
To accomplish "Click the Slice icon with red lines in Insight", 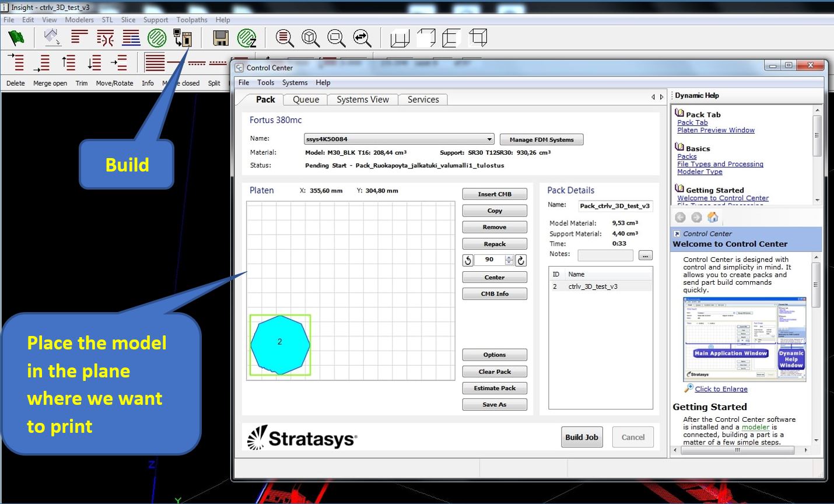I will pos(79,38).
